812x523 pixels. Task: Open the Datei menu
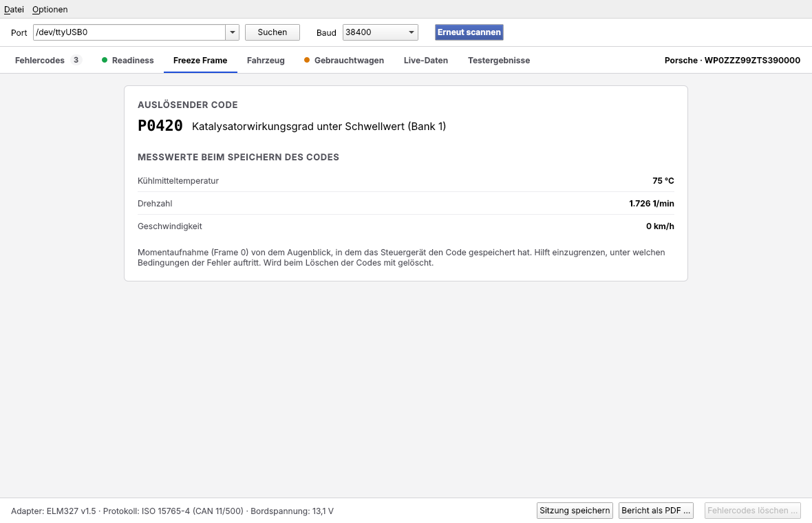click(x=14, y=10)
